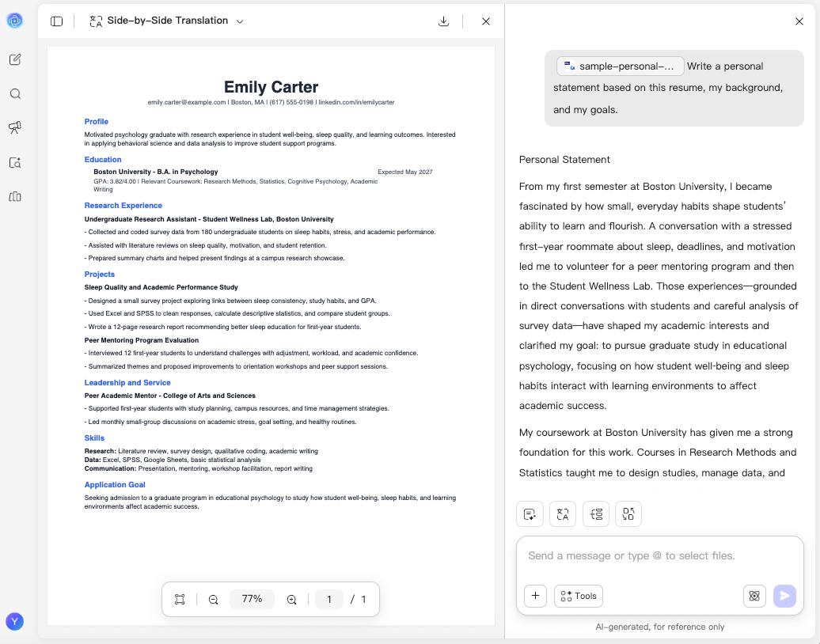820x644 pixels.
Task: Click the Projects section heading
Action: [x=100, y=274]
